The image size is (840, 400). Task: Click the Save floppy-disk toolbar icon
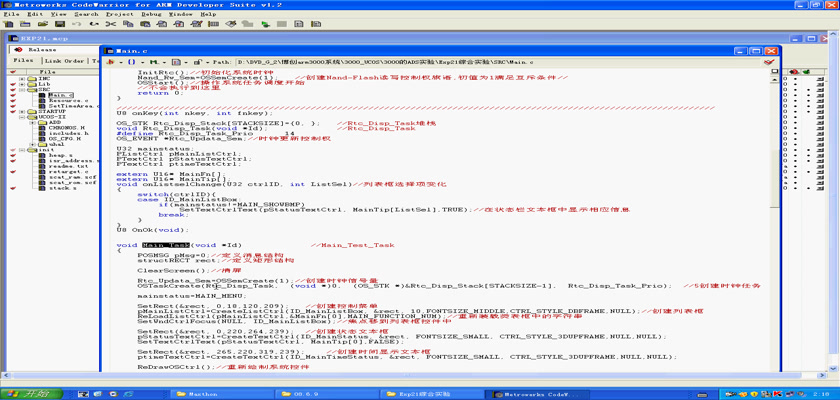coord(59,24)
